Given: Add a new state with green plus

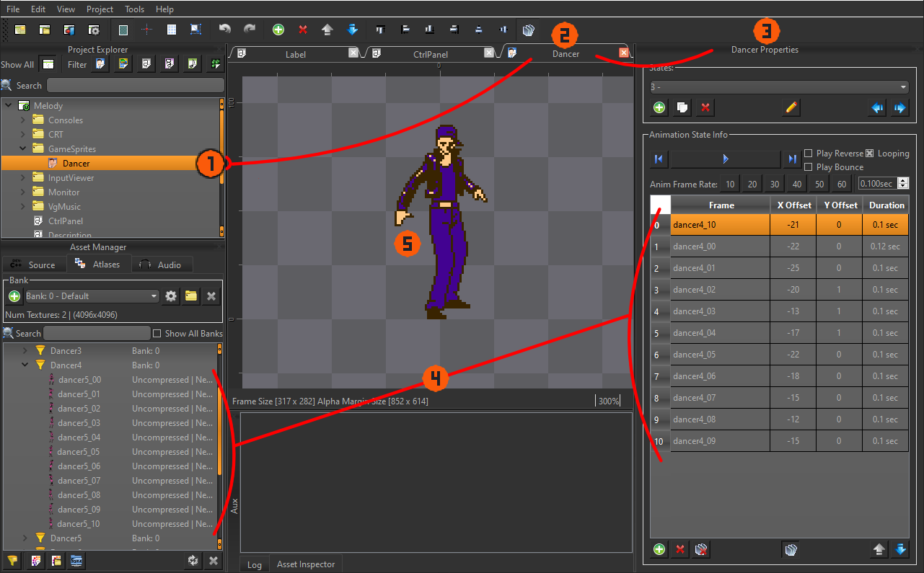Looking at the screenshot, I should coord(659,108).
